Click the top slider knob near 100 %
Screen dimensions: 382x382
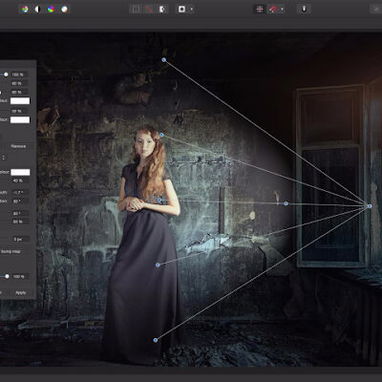[x=6, y=75]
